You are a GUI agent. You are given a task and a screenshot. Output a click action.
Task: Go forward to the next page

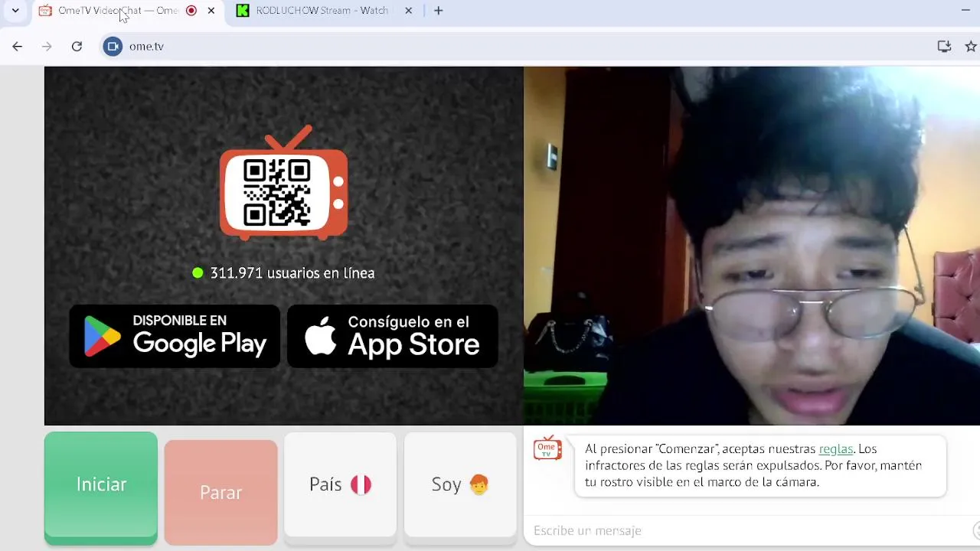tap(47, 47)
